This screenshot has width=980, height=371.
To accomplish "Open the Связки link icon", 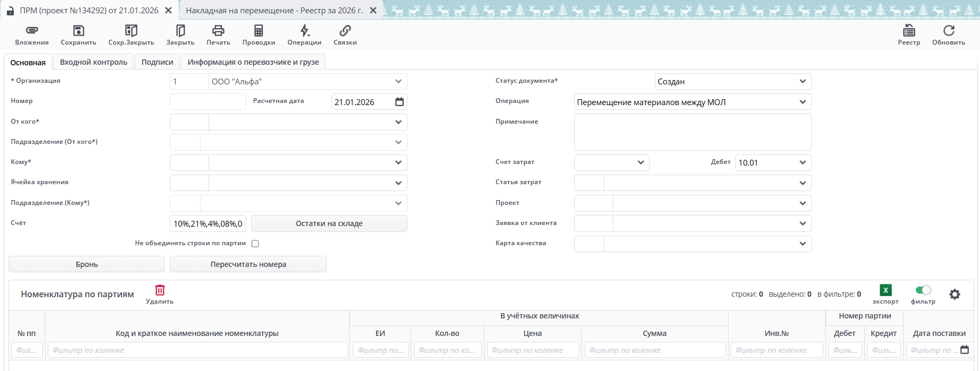I will coord(345,31).
